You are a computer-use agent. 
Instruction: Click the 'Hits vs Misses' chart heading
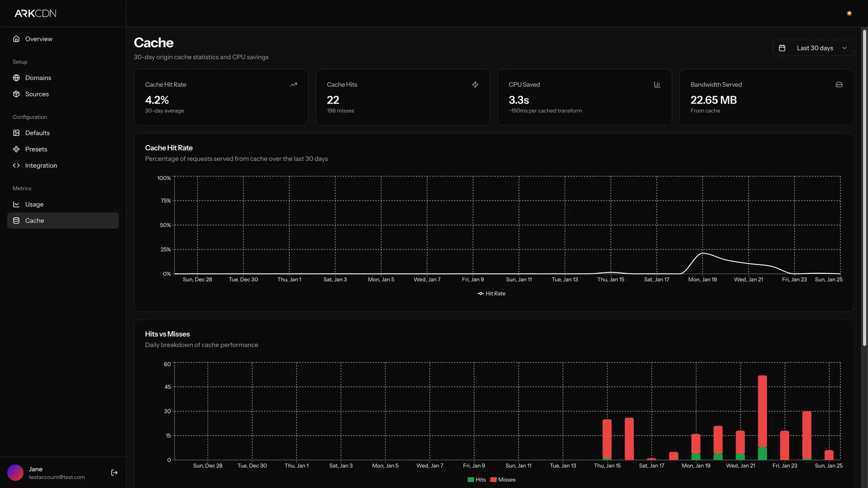(x=167, y=334)
